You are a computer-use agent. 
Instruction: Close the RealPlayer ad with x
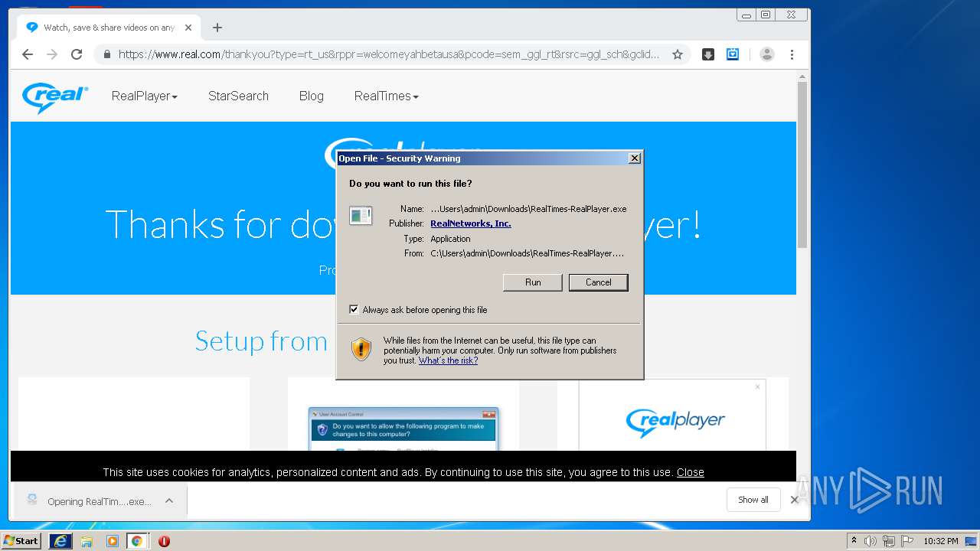[x=758, y=386]
